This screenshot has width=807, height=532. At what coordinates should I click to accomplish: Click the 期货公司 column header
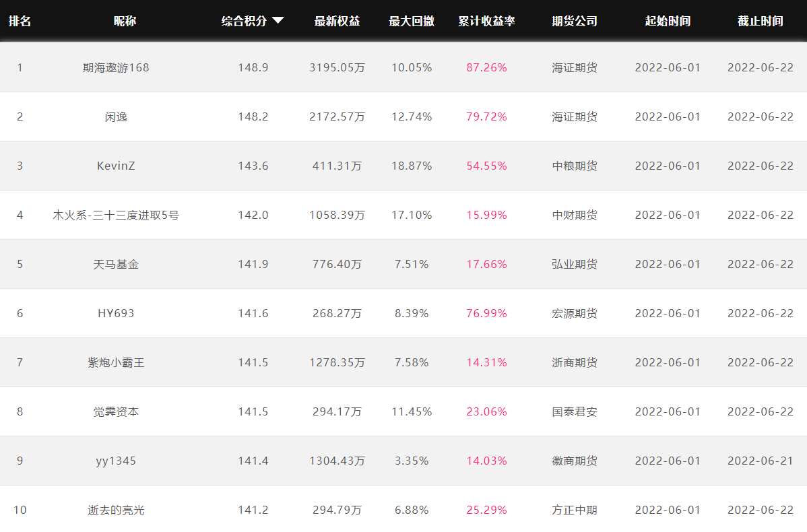pyautogui.click(x=575, y=21)
